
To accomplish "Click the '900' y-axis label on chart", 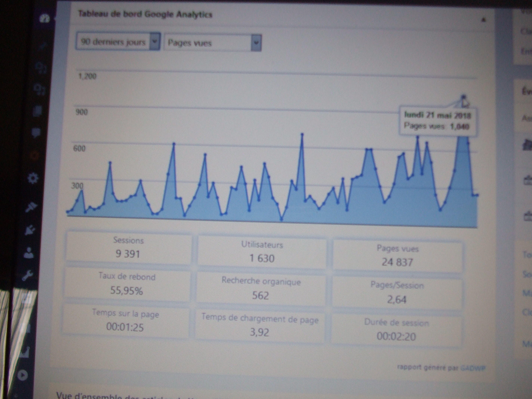I will pos(81,112).
